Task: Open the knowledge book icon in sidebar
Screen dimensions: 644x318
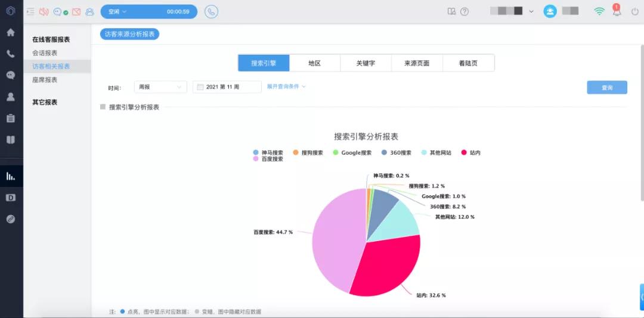Action: (x=11, y=140)
